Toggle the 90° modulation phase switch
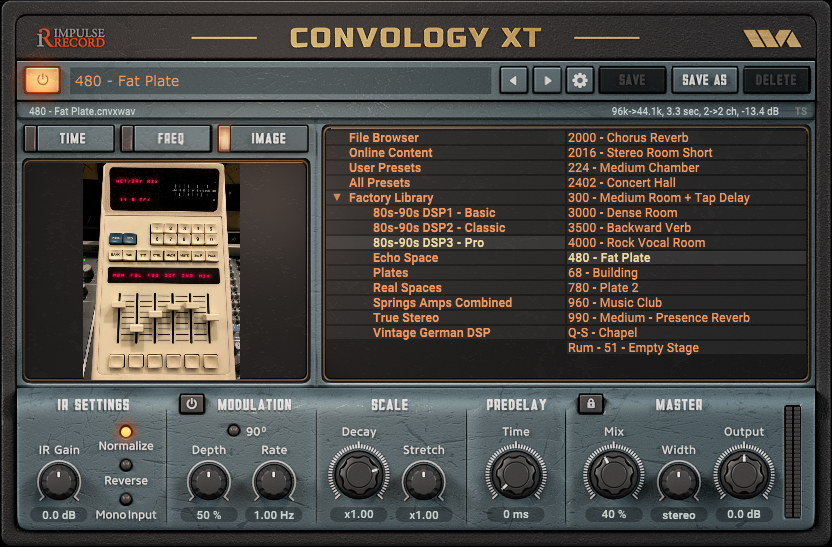 pyautogui.click(x=233, y=430)
